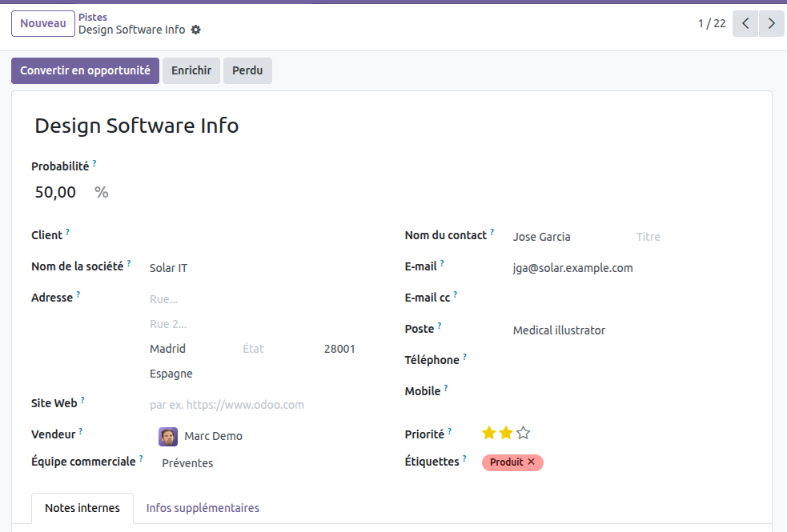Set priority to first star
The height and width of the screenshot is (532, 787).
[x=489, y=433]
